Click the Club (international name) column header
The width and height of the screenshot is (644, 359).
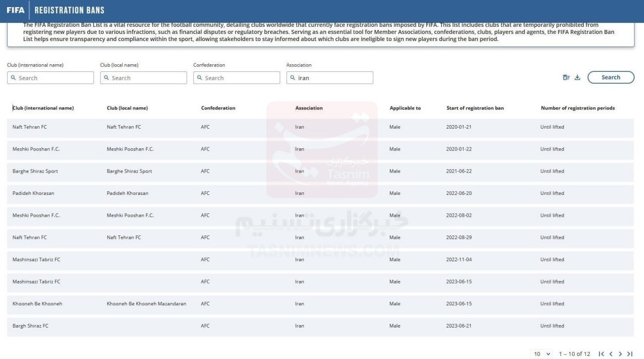[x=43, y=108]
